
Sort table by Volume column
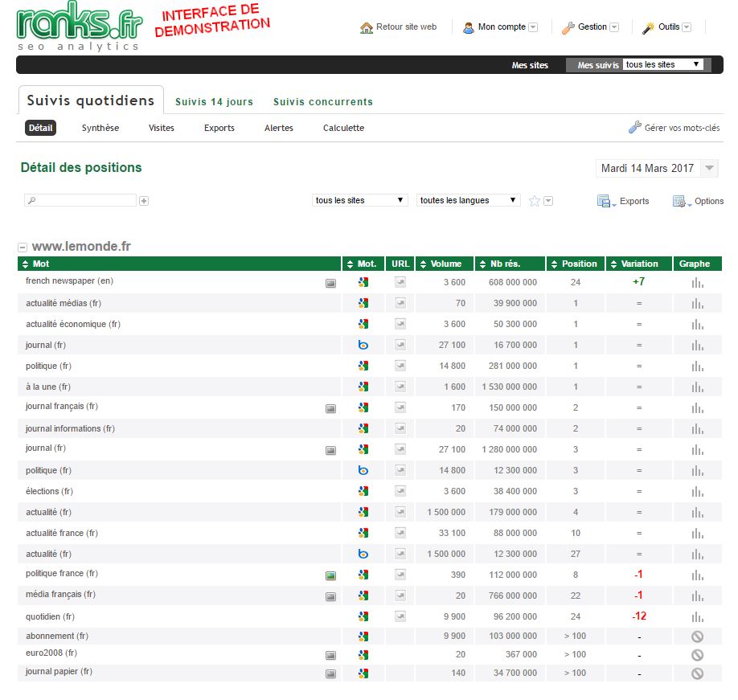pos(445,264)
